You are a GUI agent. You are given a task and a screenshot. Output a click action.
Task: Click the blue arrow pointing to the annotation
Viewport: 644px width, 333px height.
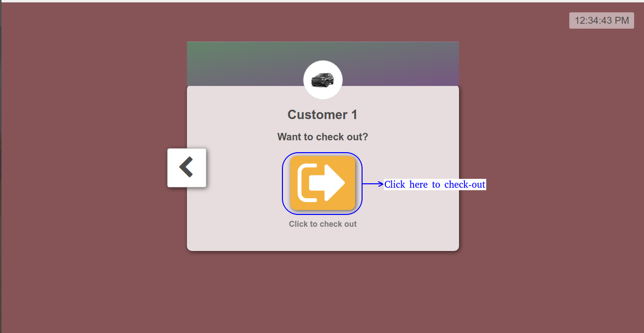pos(373,184)
